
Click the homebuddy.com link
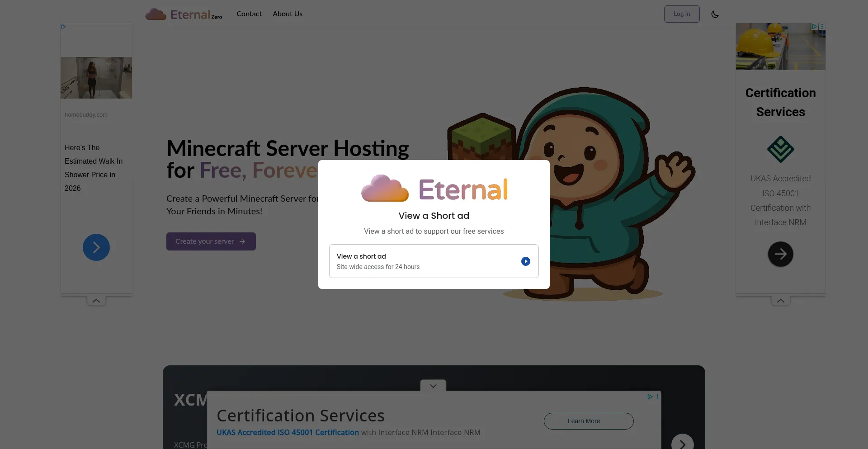[86, 115]
